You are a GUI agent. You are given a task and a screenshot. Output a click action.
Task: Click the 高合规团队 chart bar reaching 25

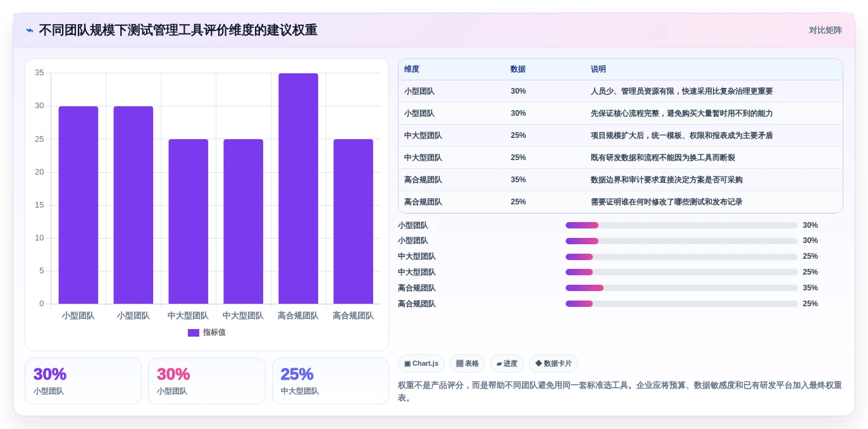[x=353, y=221]
